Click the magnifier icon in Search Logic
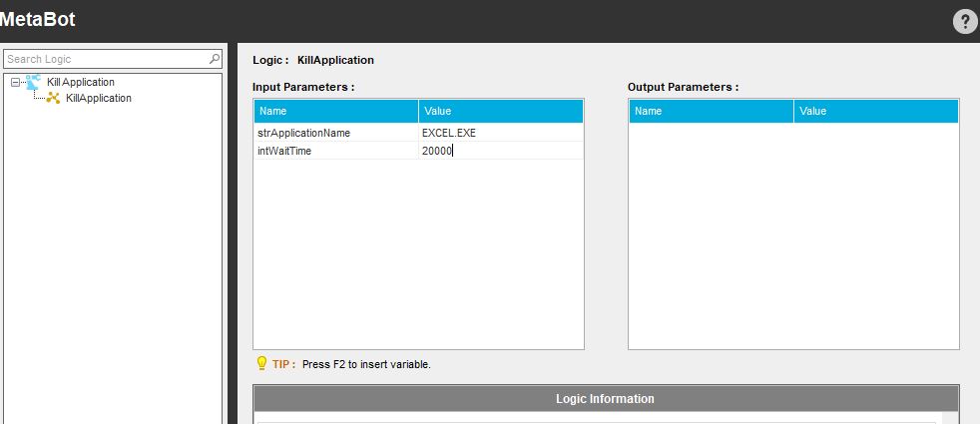Viewport: 980px width, 424px height. point(215,59)
